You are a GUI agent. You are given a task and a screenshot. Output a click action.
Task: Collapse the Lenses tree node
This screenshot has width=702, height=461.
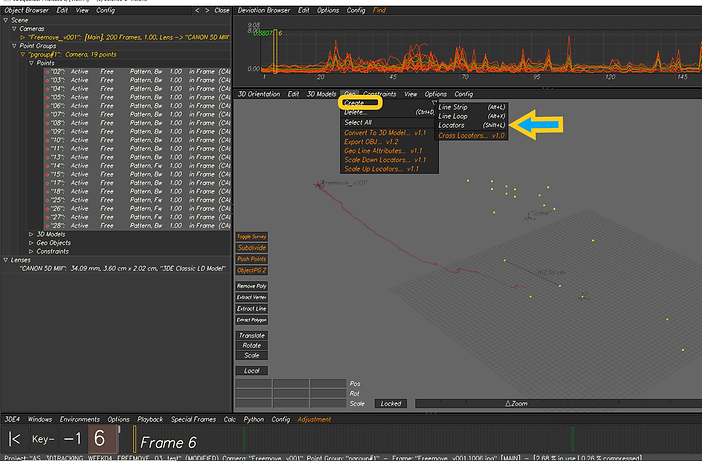pyautogui.click(x=6, y=260)
